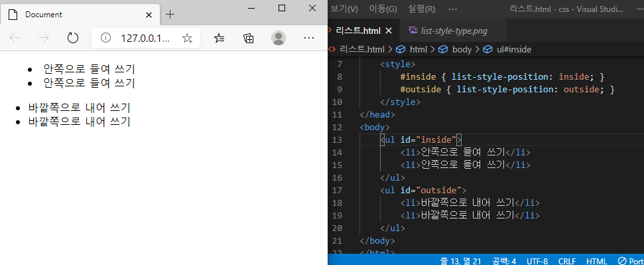Select 리스트.html in the breadcrumb

(362, 49)
